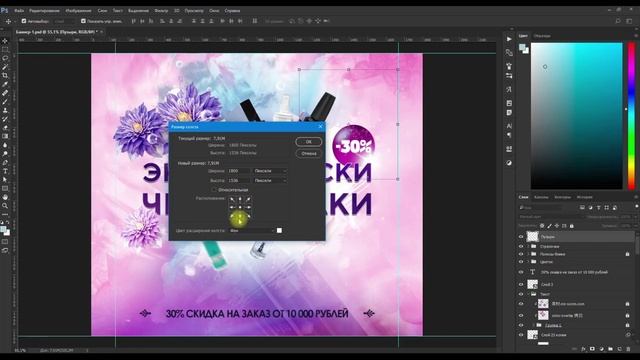Open the height units dropdown in the dialog
The image size is (640, 360).
[270, 180]
